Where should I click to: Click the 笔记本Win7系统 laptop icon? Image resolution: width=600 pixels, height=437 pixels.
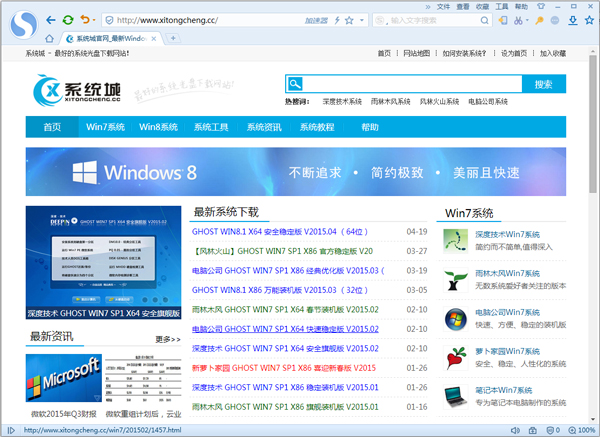(455, 397)
